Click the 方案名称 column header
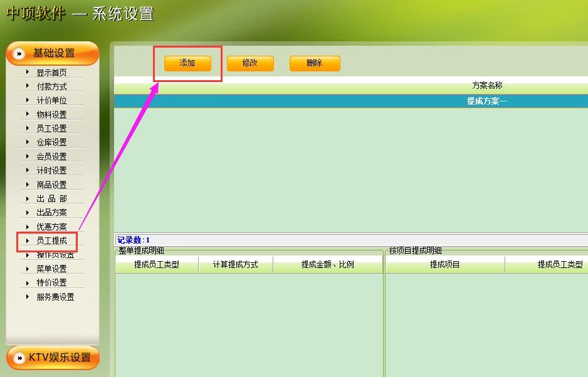 coord(487,85)
